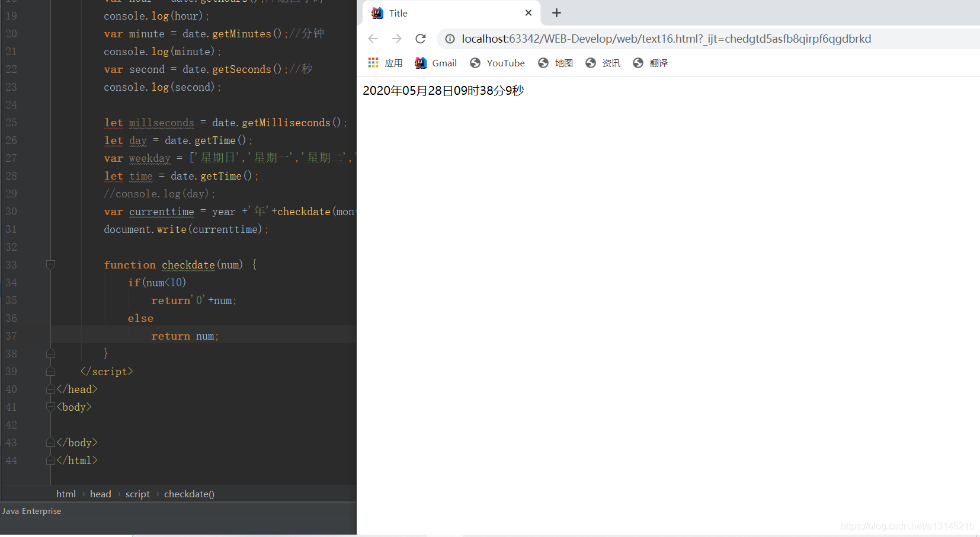
Task: Click 'document.write(currenttime)' code line
Action: click(186, 229)
